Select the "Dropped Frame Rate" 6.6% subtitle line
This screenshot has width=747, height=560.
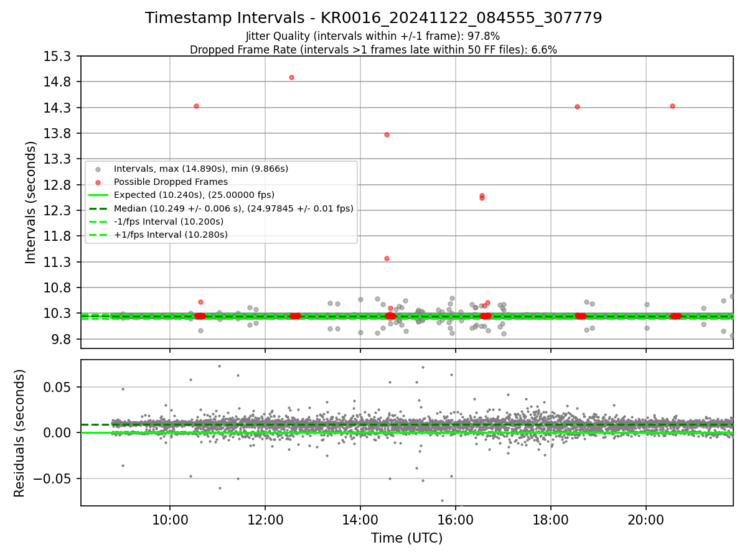[x=374, y=50]
